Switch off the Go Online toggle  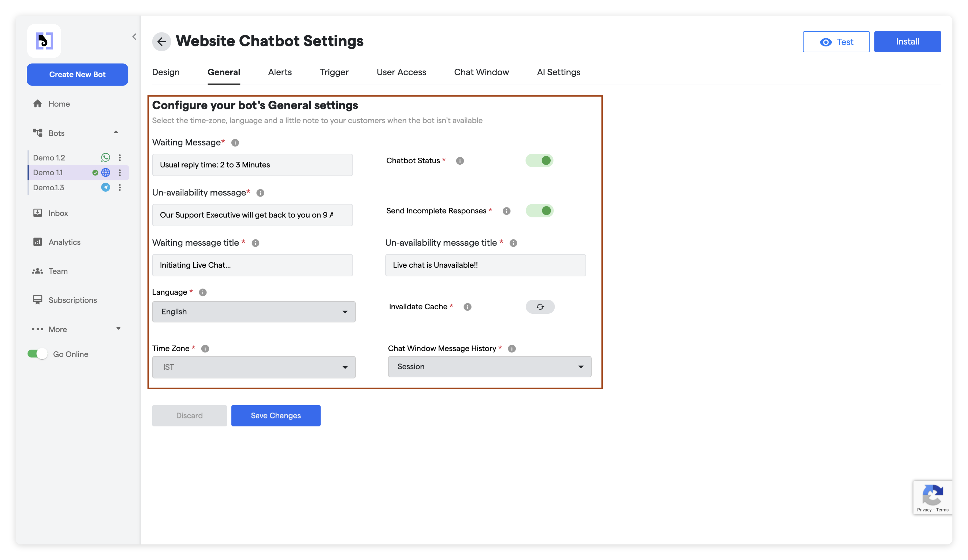37,354
